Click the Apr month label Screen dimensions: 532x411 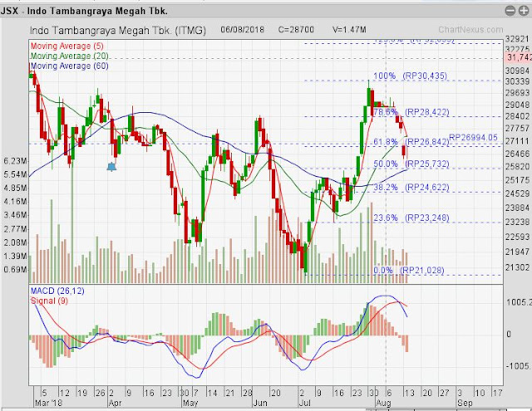116,404
